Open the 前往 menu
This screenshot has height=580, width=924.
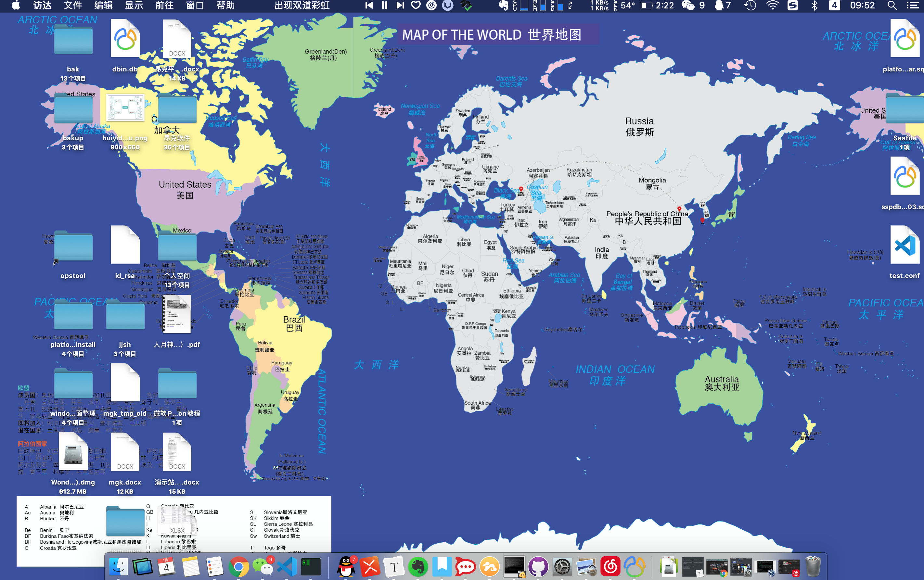[164, 6]
